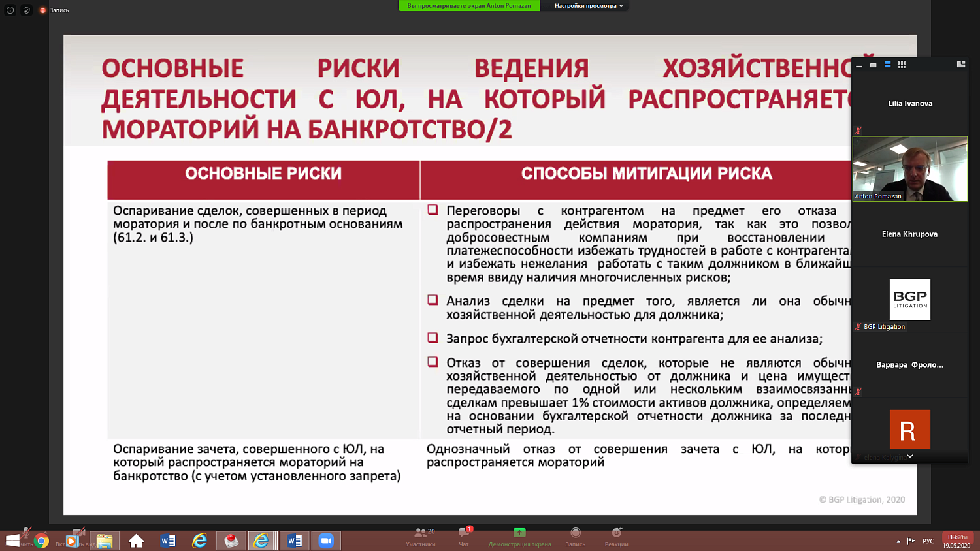Viewport: 980px width, 551px height.
Task: Click the Anton Pomazan name label
Action: (878, 196)
